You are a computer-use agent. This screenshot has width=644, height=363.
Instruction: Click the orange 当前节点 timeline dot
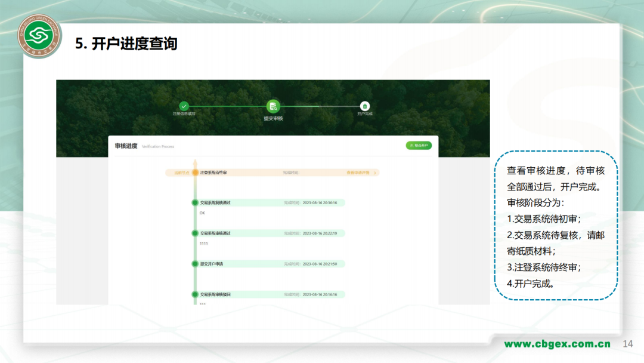pyautogui.click(x=195, y=172)
